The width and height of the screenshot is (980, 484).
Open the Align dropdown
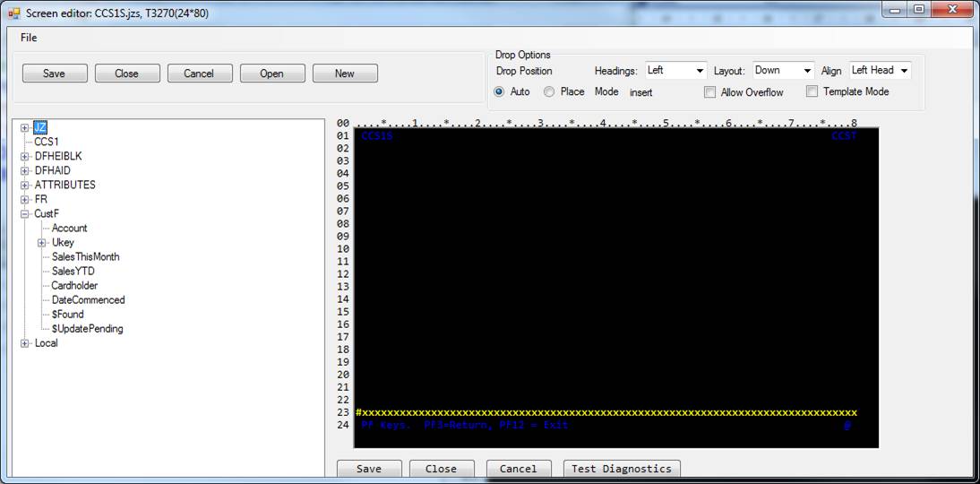point(880,71)
